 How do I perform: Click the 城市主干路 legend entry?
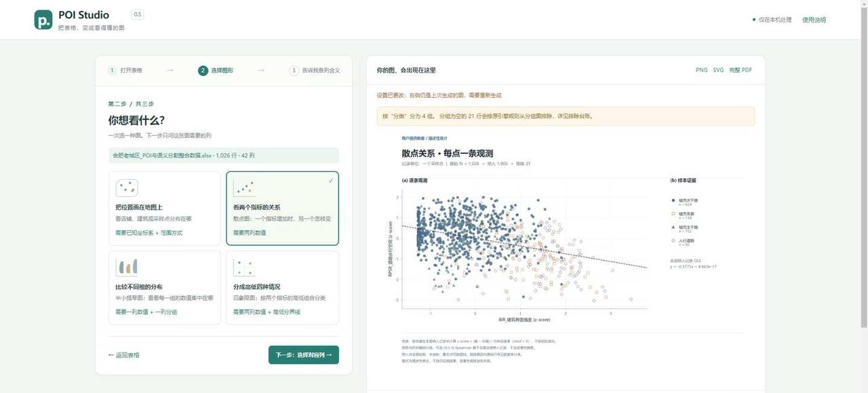point(685,228)
